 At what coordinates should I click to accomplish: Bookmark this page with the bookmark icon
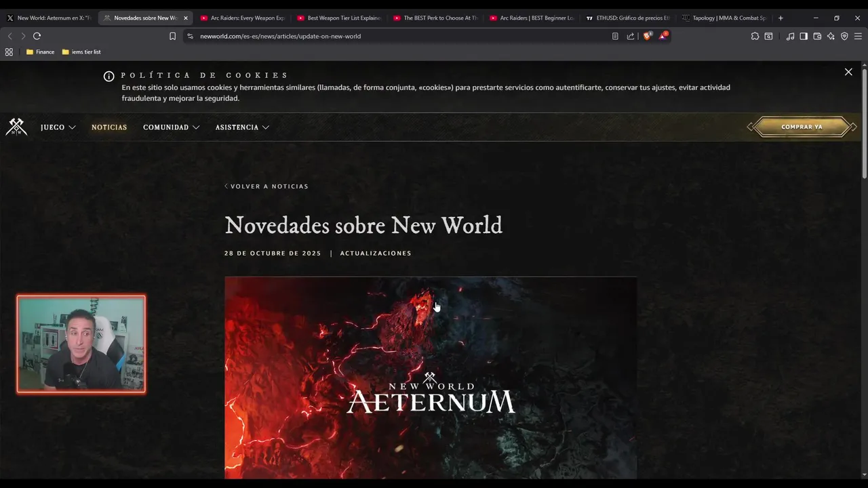tap(172, 36)
